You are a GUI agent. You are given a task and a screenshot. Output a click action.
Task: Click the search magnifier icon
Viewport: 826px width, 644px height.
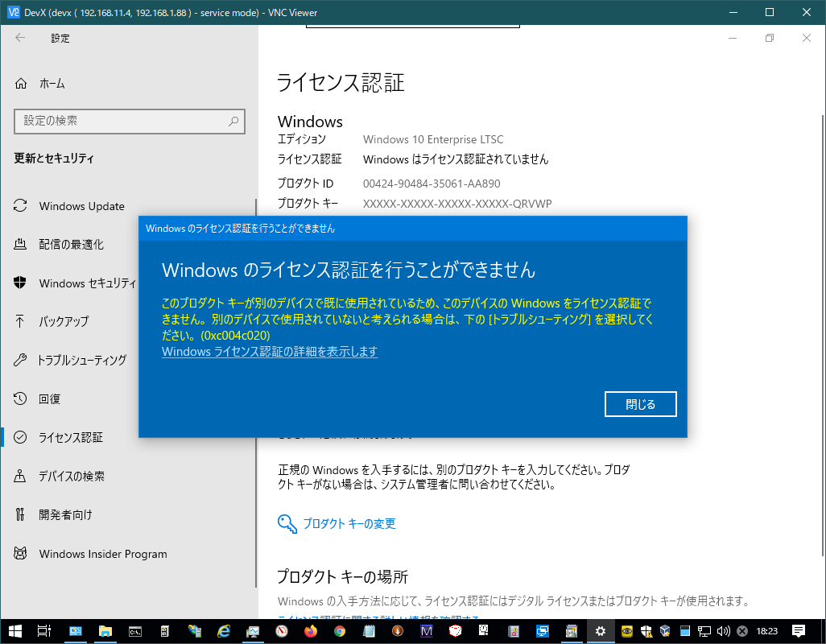(233, 121)
